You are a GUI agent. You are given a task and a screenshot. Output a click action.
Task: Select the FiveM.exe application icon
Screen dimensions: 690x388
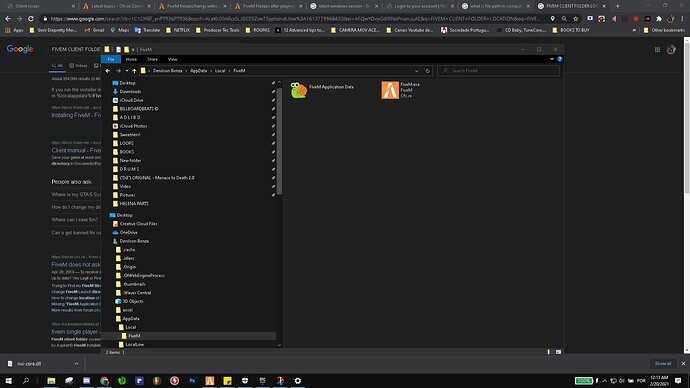389,90
